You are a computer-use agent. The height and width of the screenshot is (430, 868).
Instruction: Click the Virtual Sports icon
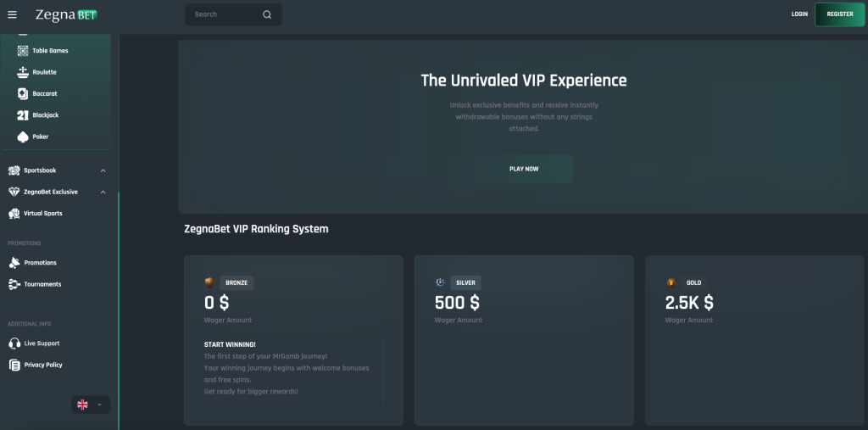(14, 214)
